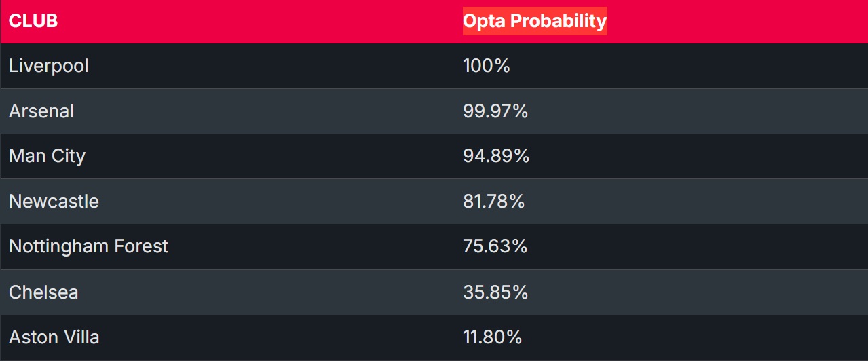
Task: Click blank space right of 100% value
Action: coord(679,66)
